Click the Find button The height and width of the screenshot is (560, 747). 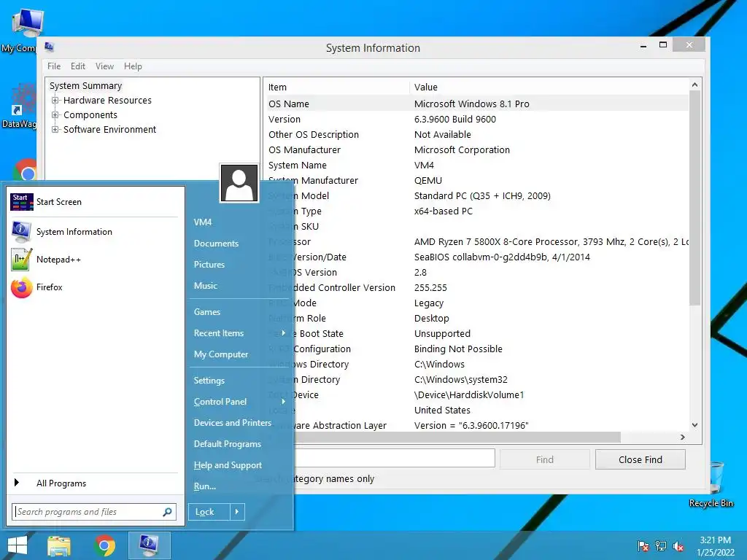click(x=544, y=459)
